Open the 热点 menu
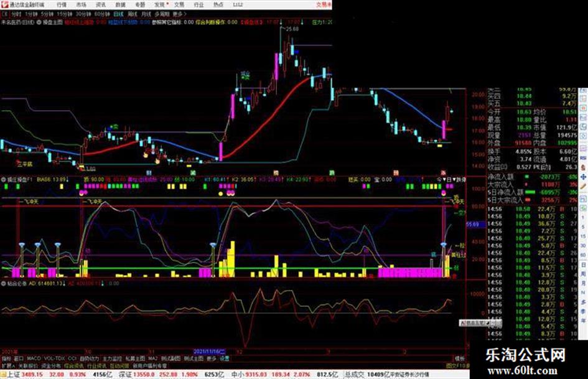The width and height of the screenshot is (588, 379). pos(218,4)
